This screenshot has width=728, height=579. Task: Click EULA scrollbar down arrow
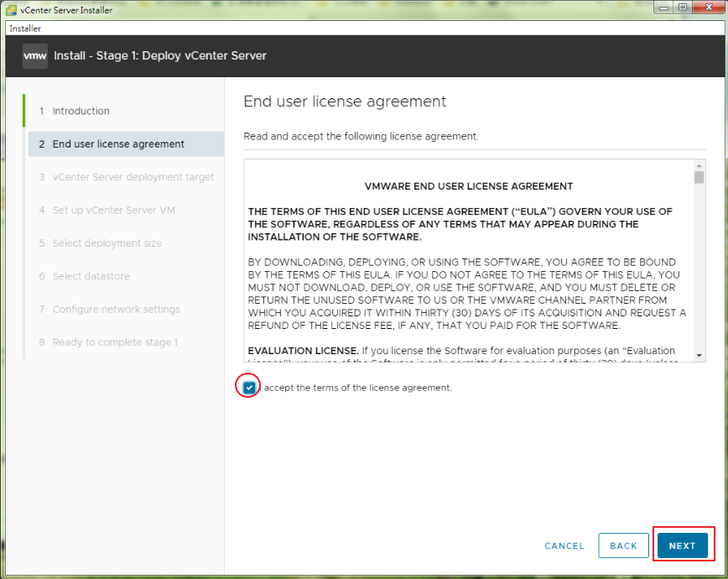[x=699, y=356]
